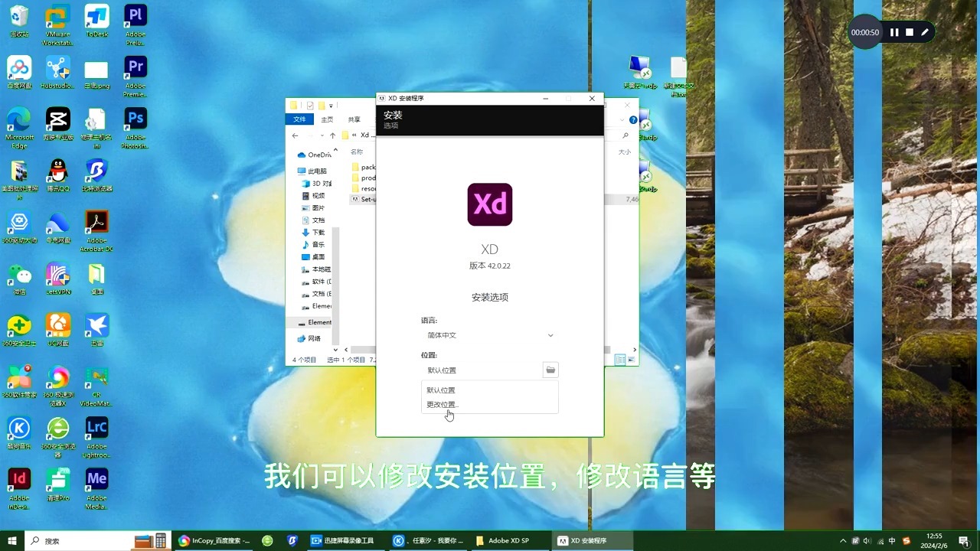
Task: Switch to details view in File Explorer
Action: coord(621,360)
